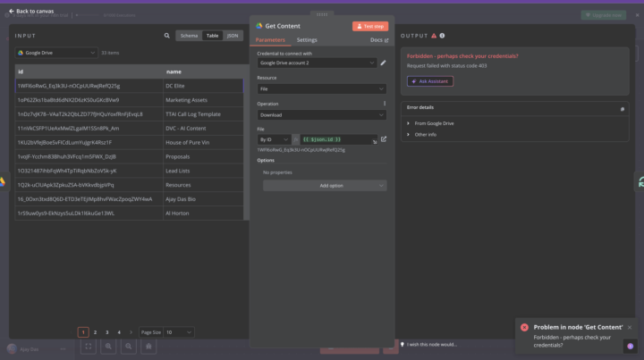Click the previous node Google Drive icon at left edge
The height and width of the screenshot is (360, 644).
pyautogui.click(x=2, y=181)
